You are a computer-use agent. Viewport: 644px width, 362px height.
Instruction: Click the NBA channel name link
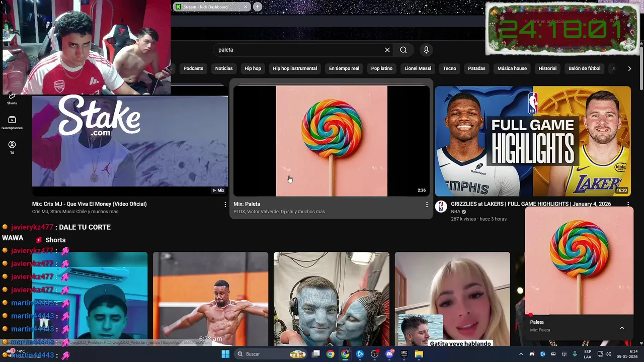tap(456, 212)
